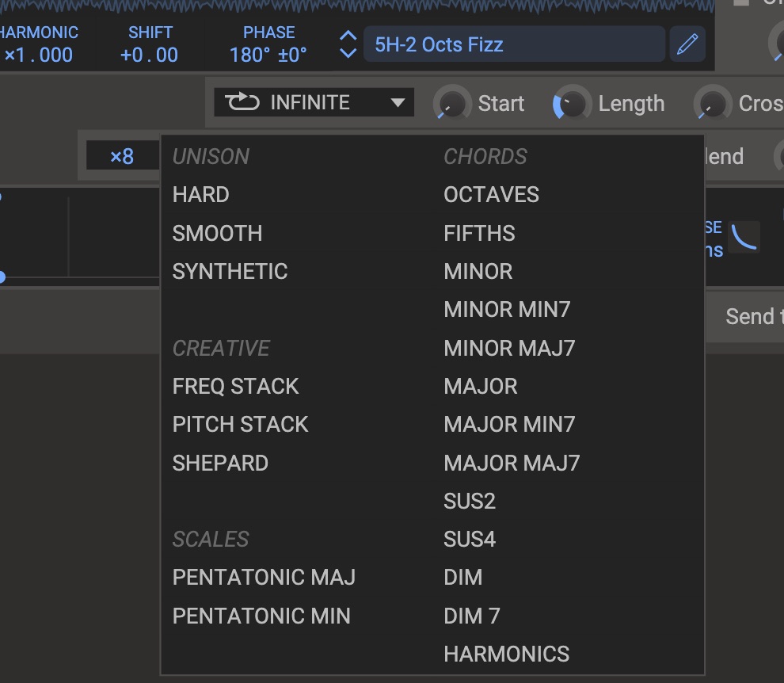Select the PENTATONIC MIN scale
This screenshot has height=683, width=784.
(261, 616)
